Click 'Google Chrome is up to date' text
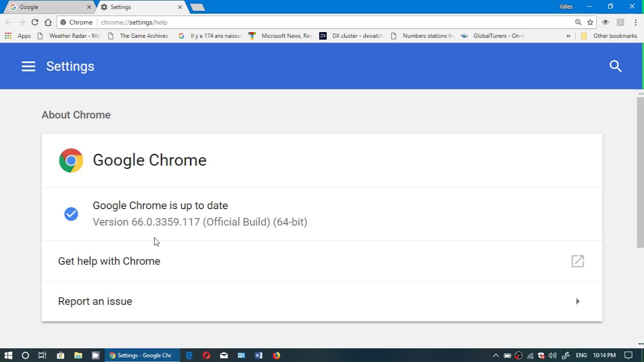This screenshot has height=362, width=644. click(x=160, y=205)
